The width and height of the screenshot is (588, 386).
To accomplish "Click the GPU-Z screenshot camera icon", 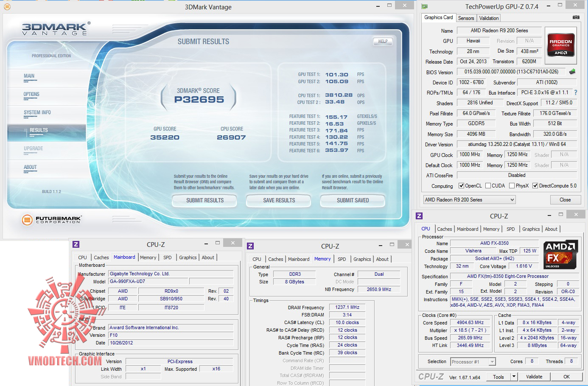I will (x=576, y=17).
